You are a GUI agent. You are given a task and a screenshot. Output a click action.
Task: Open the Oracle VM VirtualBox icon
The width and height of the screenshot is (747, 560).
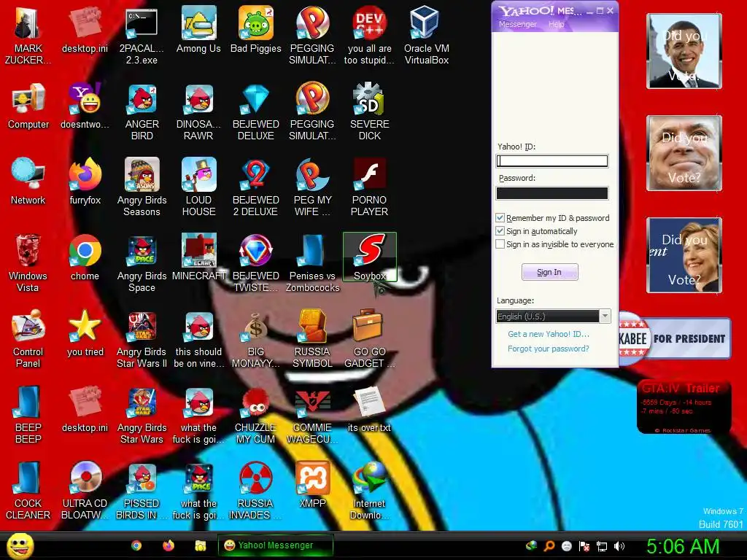pos(426,34)
